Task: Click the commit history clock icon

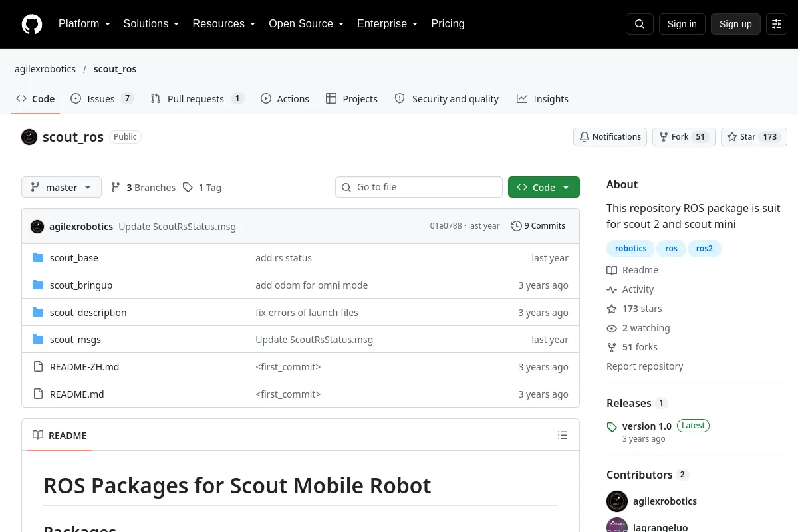Action: tap(516, 226)
